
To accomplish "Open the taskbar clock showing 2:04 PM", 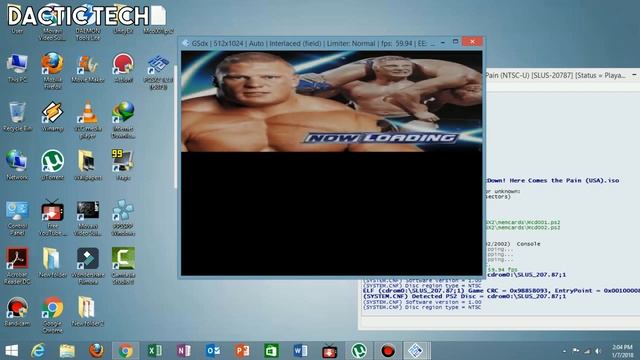I will pyautogui.click(x=622, y=351).
